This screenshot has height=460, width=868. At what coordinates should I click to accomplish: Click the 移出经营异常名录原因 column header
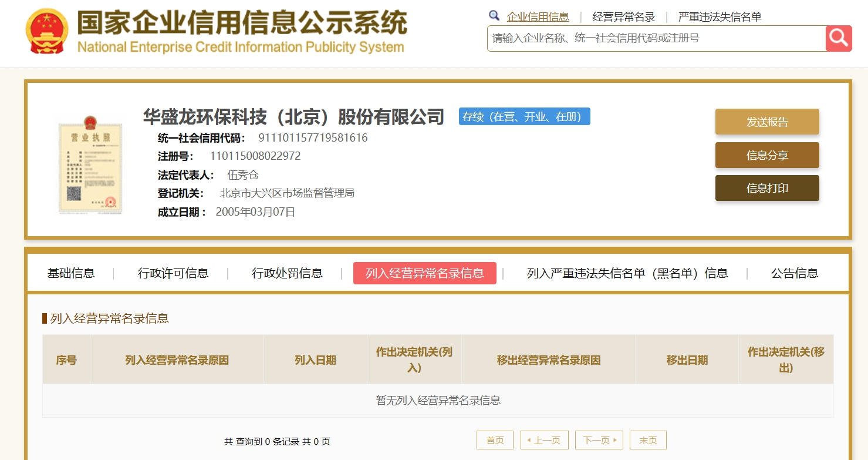coord(549,360)
